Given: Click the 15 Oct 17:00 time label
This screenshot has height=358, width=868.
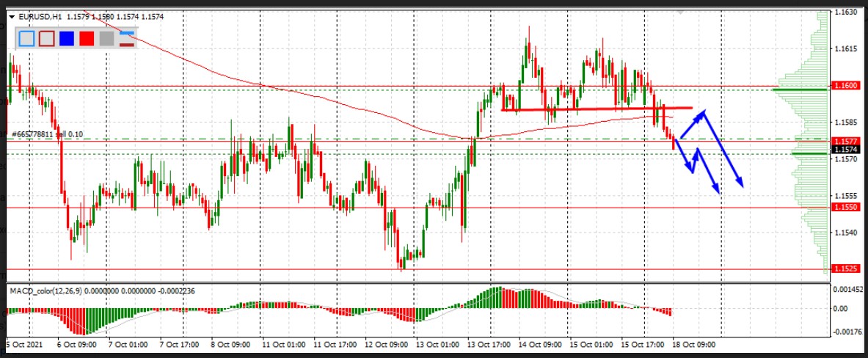Looking at the screenshot, I should tap(643, 344).
